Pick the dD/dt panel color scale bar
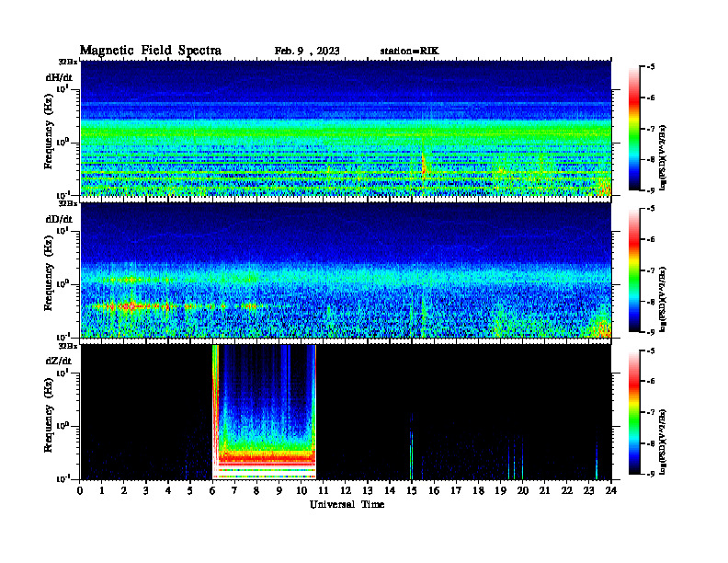Image resolution: width=728 pixels, height=563 pixels. [x=633, y=270]
